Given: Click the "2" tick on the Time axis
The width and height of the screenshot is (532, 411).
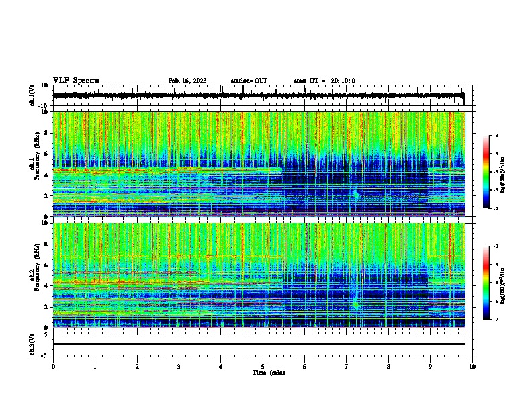Looking at the screenshot, I should (137, 367).
